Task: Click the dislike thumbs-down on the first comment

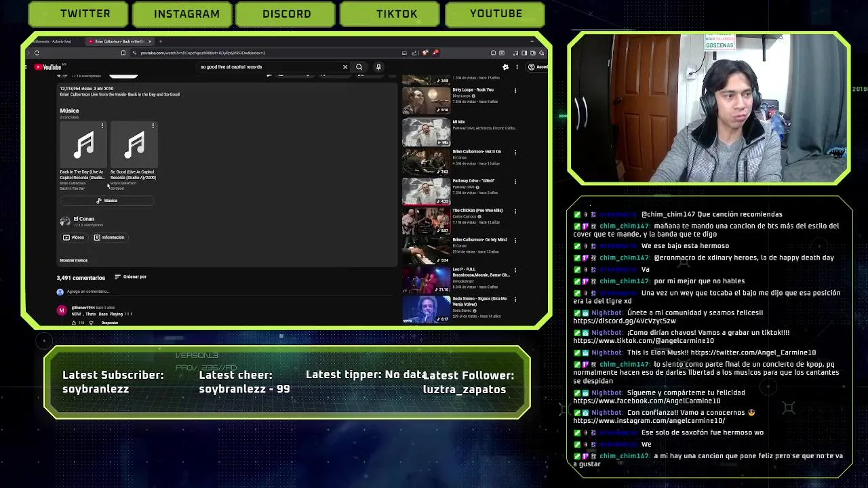Action: pyautogui.click(x=91, y=323)
